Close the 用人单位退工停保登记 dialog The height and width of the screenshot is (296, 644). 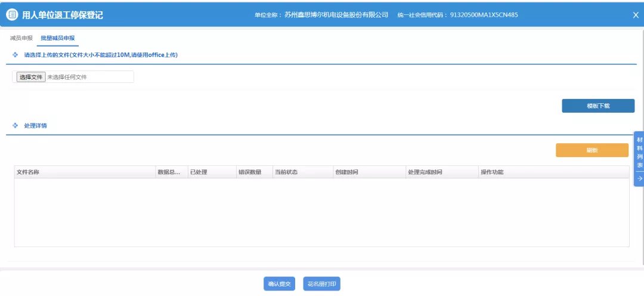[636, 15]
